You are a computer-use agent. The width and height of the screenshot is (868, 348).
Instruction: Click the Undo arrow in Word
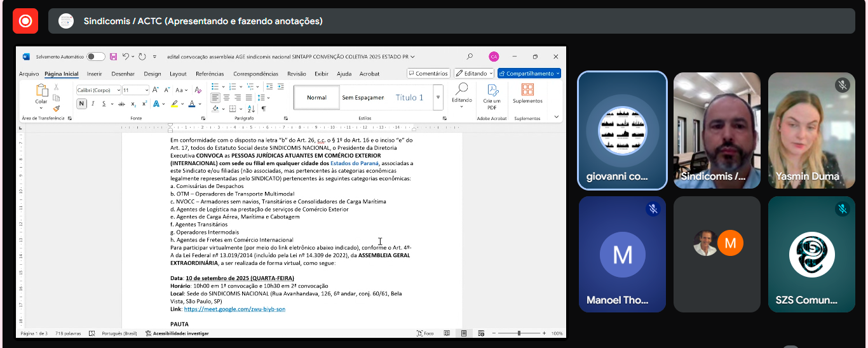pyautogui.click(x=126, y=57)
